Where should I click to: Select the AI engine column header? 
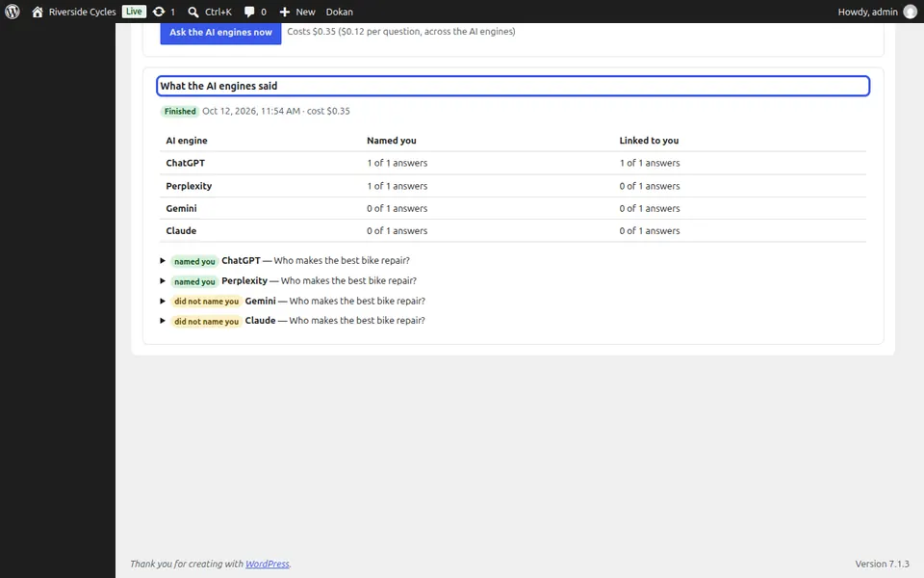point(187,141)
